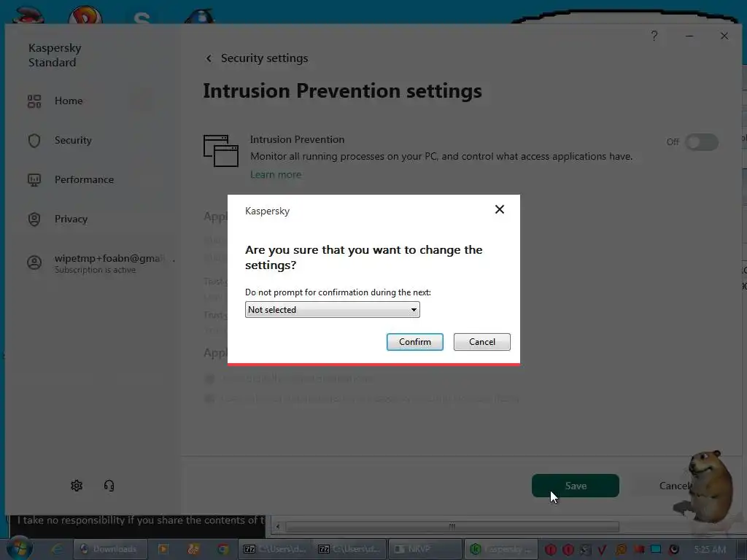Switch to the first 7-Zip C:\Users window

(275, 549)
